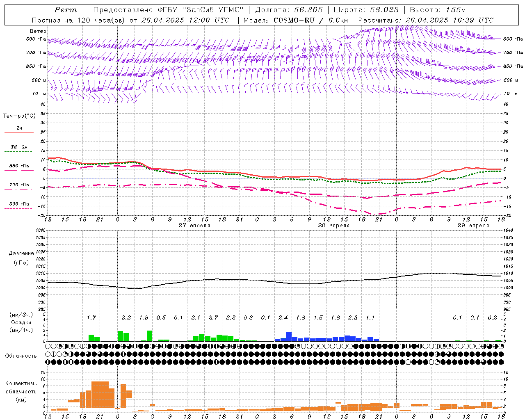Screen dimensions: 525x420
Task: Click the "(мм/3ч.)" precipitation unit label
Action: (21, 315)
